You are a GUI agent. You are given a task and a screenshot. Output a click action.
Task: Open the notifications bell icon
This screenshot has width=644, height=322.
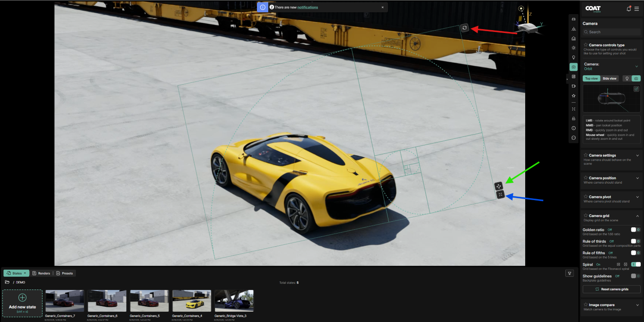pyautogui.click(x=628, y=8)
